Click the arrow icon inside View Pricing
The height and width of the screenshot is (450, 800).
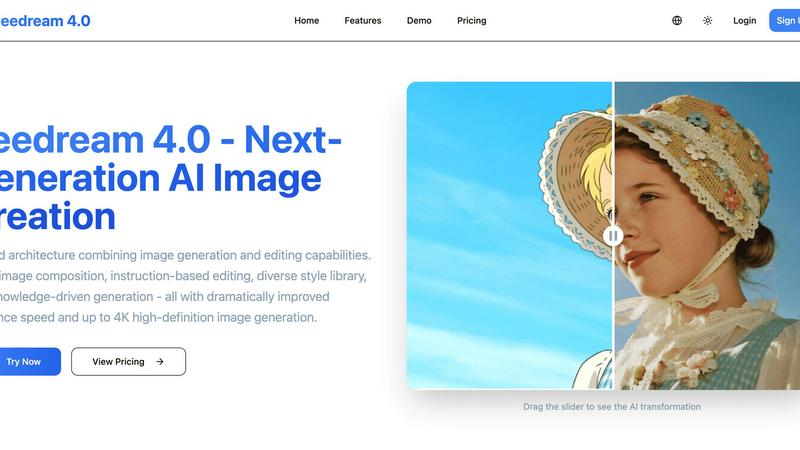coord(160,362)
